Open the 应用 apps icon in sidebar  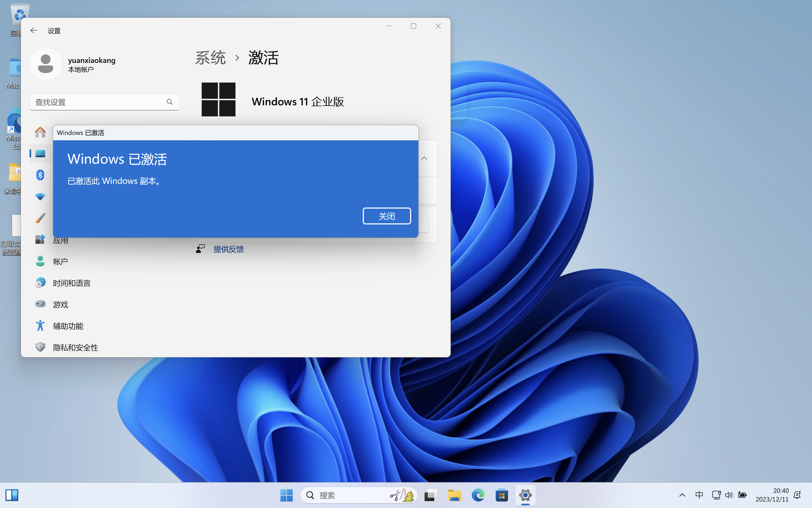click(40, 239)
